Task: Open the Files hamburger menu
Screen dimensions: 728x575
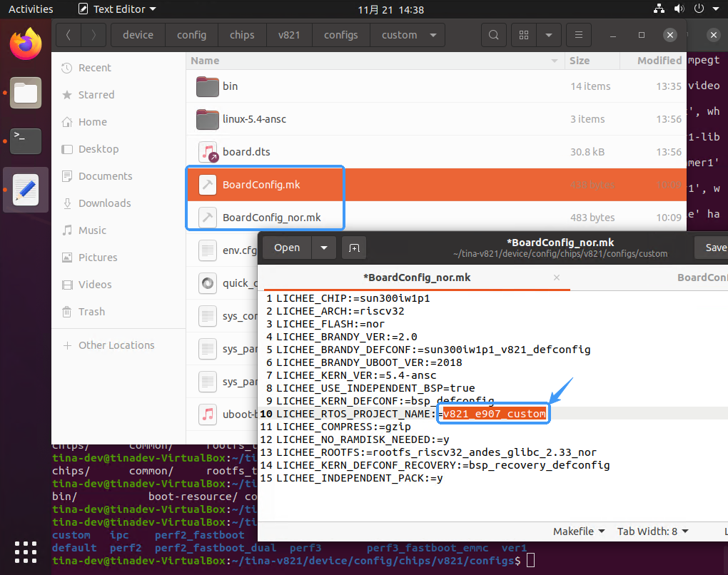Action: pos(578,35)
